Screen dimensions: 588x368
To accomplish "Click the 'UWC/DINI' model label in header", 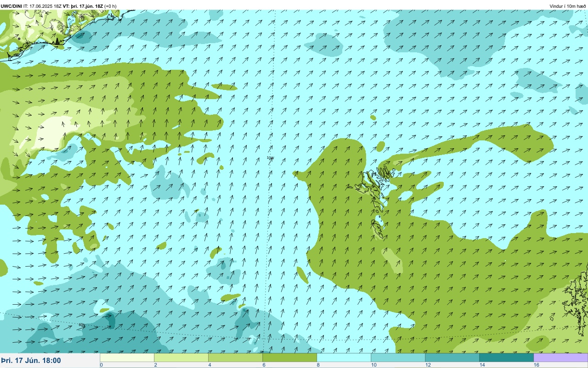I will pyautogui.click(x=11, y=6).
